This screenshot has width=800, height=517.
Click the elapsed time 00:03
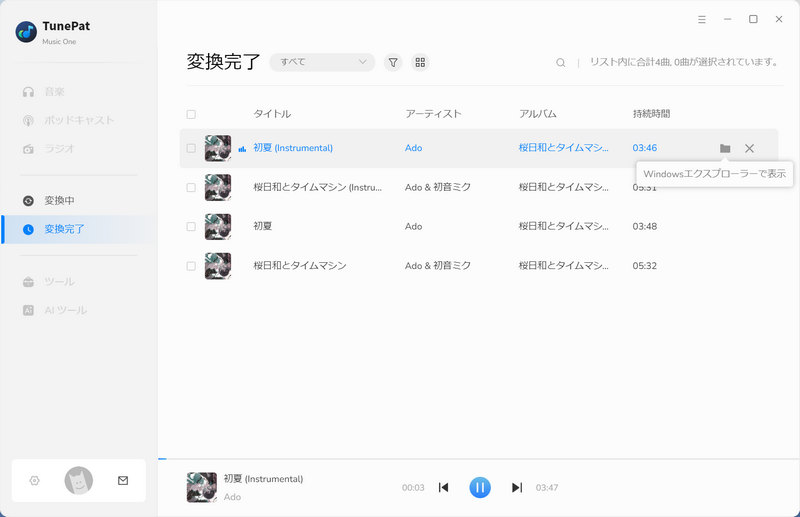coord(413,488)
